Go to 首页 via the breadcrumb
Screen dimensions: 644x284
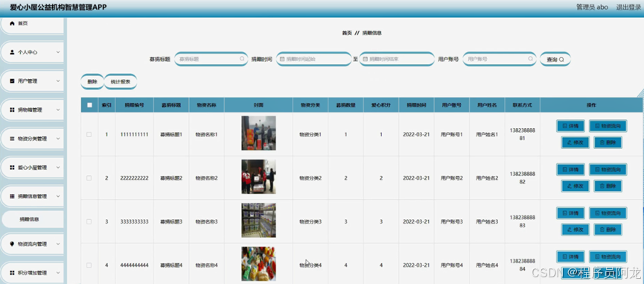tap(347, 33)
